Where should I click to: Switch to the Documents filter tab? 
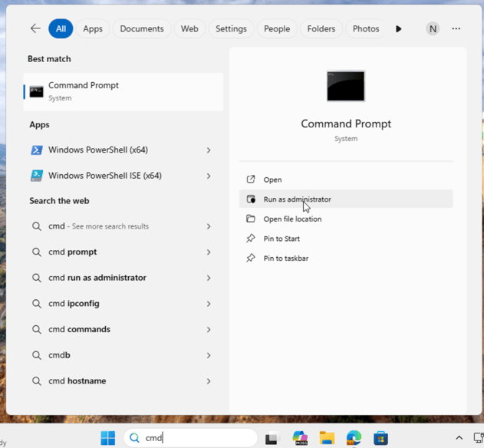click(142, 28)
